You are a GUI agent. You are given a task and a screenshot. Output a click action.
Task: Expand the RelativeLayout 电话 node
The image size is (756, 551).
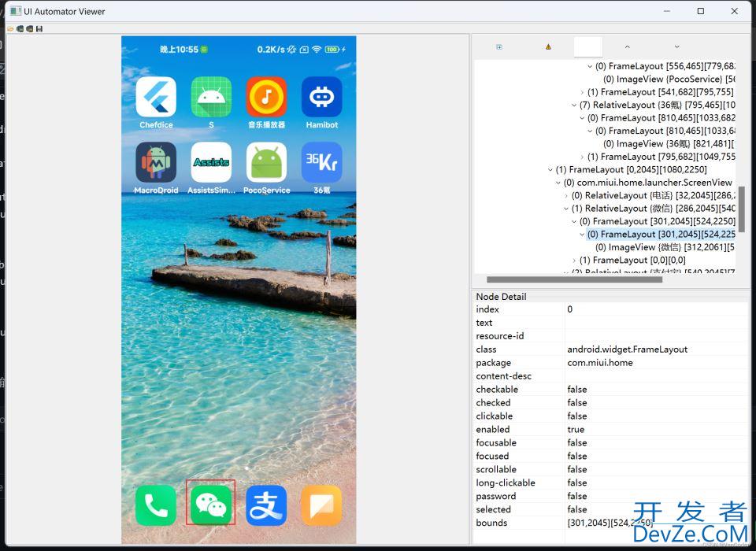click(566, 196)
